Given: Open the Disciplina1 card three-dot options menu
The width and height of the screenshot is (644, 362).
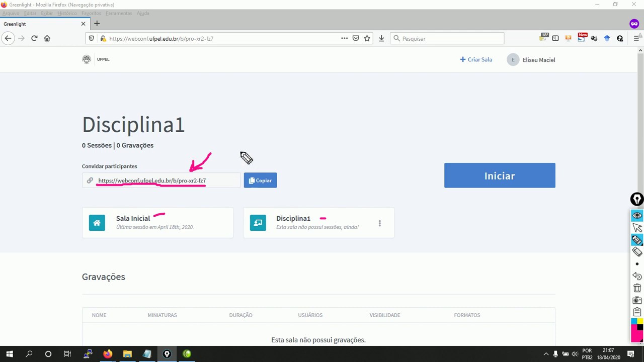Looking at the screenshot, I should click(380, 223).
